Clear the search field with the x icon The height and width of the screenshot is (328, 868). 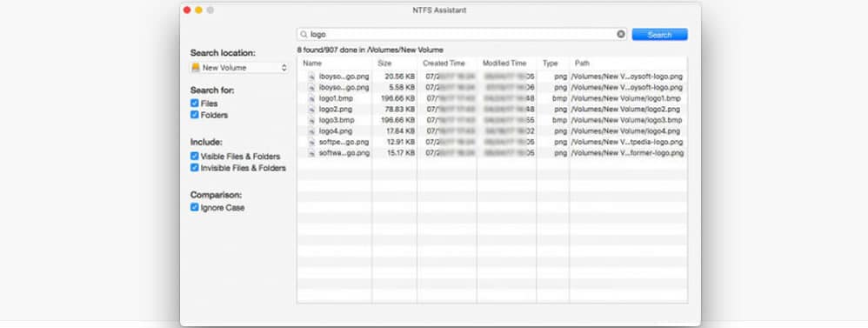[x=620, y=34]
